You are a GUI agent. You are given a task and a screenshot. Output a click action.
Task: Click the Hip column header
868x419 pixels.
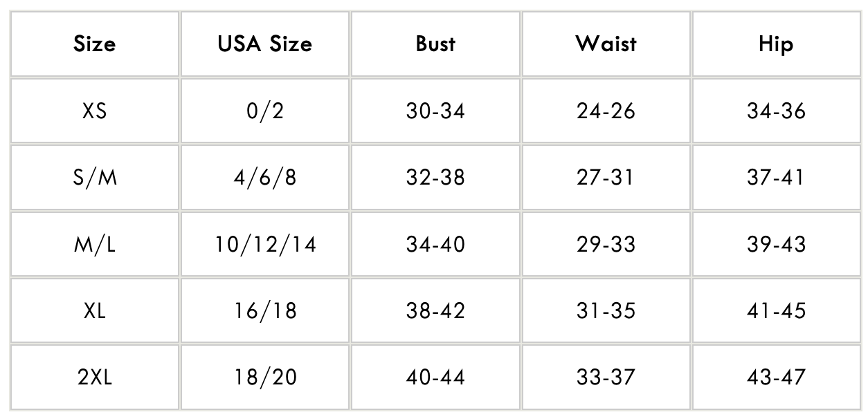(776, 44)
